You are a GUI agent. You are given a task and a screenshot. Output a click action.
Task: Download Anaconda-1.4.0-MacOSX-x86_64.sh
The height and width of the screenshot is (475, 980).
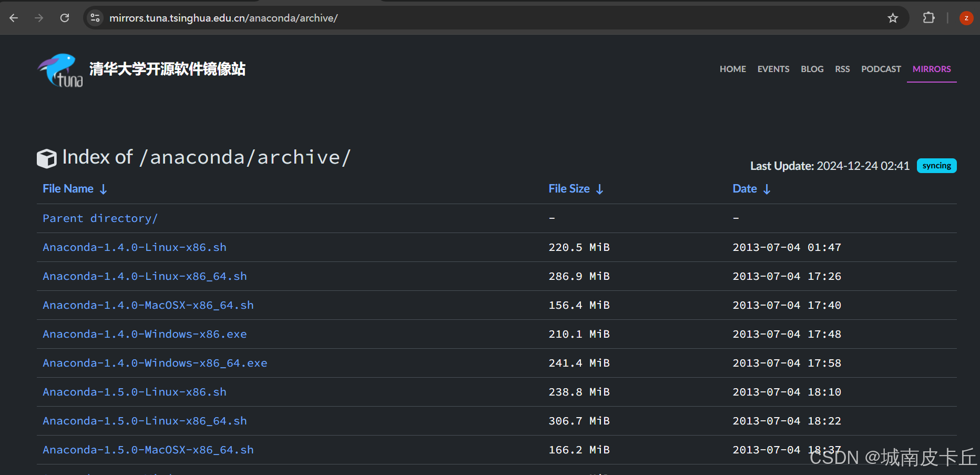click(148, 305)
